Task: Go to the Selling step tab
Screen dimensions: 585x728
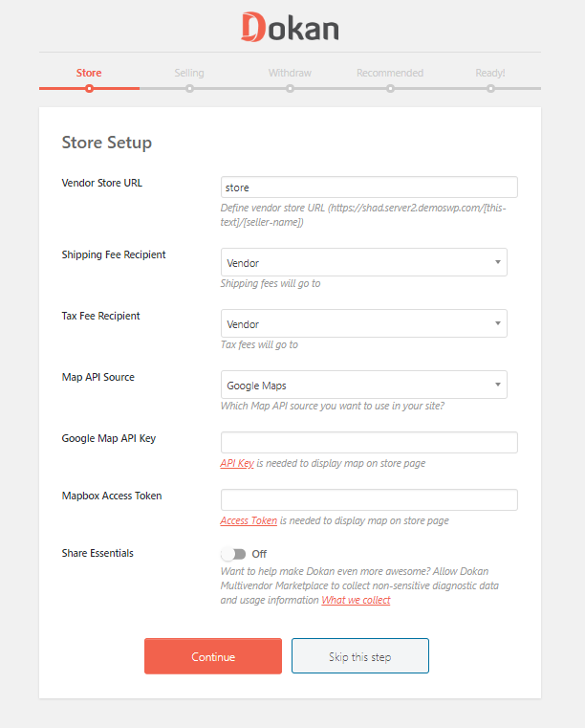Action: coord(189,73)
